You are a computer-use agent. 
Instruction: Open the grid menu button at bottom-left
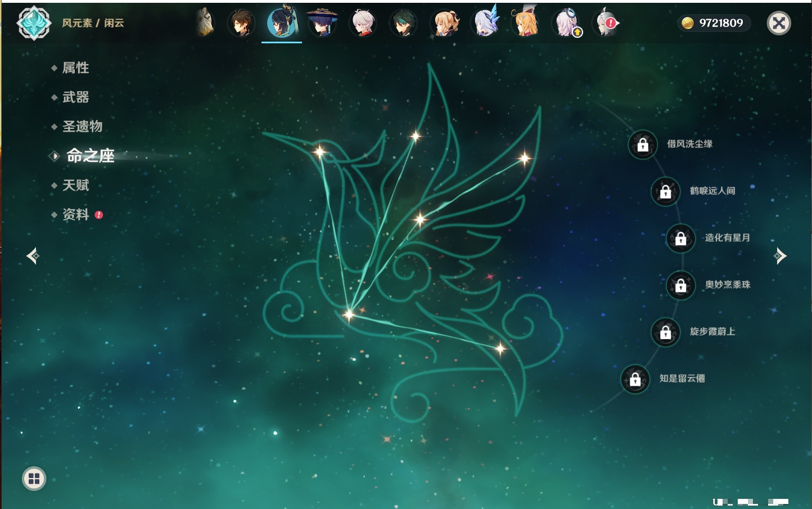[x=34, y=479]
